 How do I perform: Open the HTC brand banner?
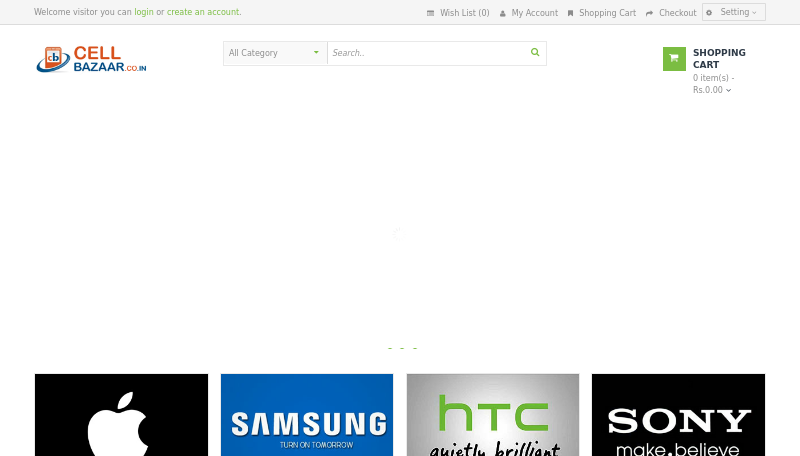(493, 415)
